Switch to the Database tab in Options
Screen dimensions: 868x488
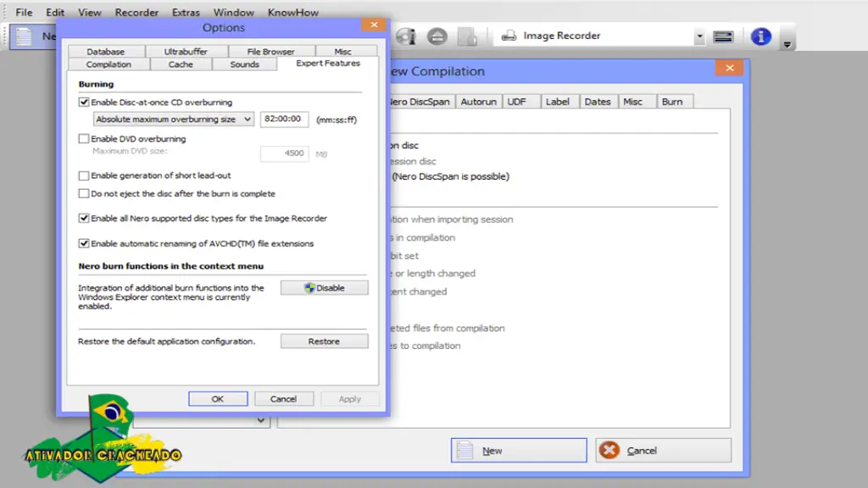[106, 52]
